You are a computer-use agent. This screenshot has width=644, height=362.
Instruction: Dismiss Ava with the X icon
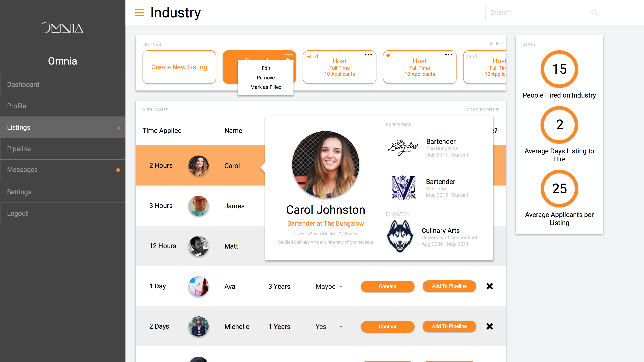490,286
